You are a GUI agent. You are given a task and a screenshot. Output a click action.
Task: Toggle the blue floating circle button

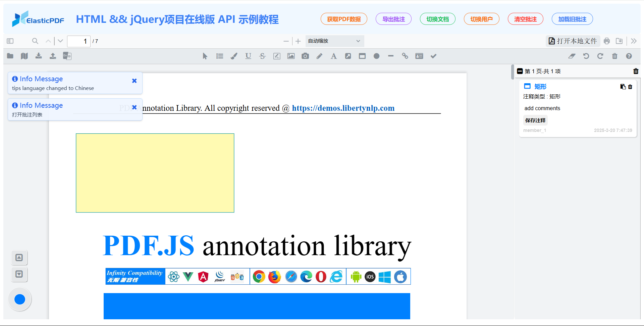[20, 299]
